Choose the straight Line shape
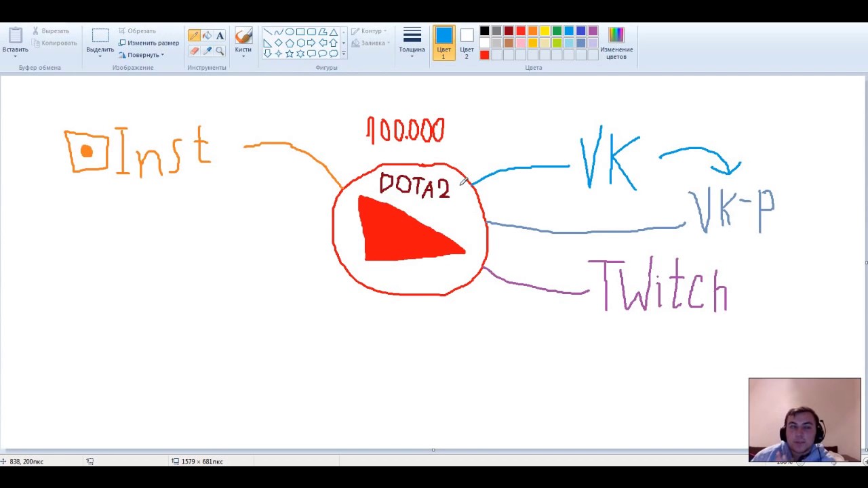The image size is (868, 488). pos(267,32)
